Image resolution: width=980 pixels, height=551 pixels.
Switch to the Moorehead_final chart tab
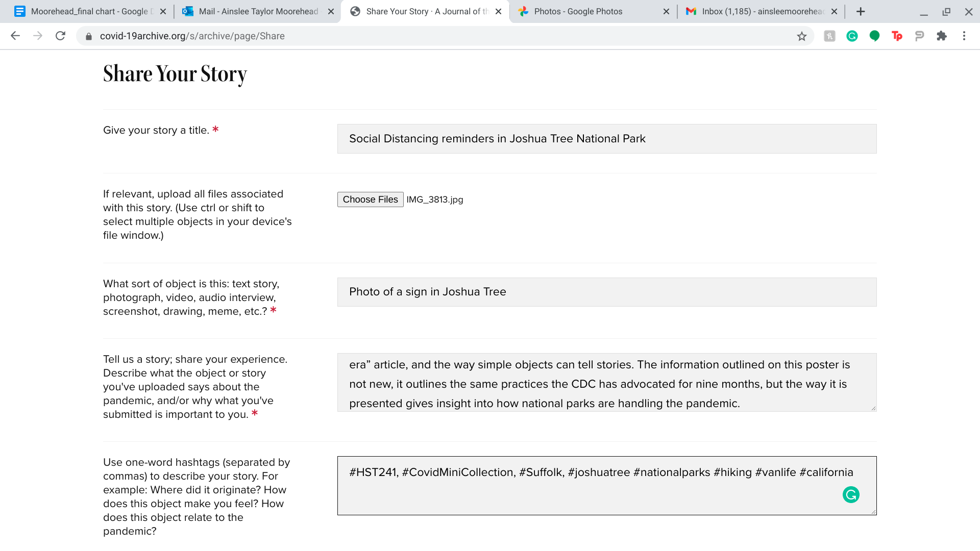[x=87, y=11]
